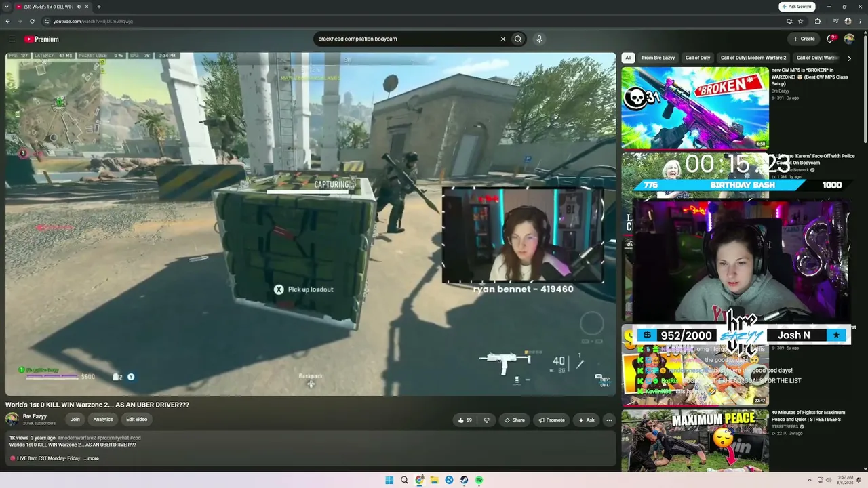Bookmark this page with star icon
868x488 pixels.
800,21
